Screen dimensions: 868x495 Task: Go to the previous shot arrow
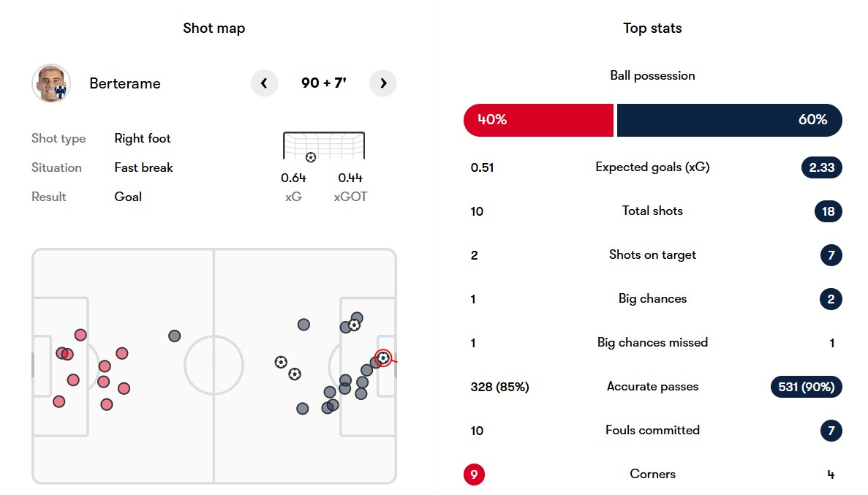[264, 83]
